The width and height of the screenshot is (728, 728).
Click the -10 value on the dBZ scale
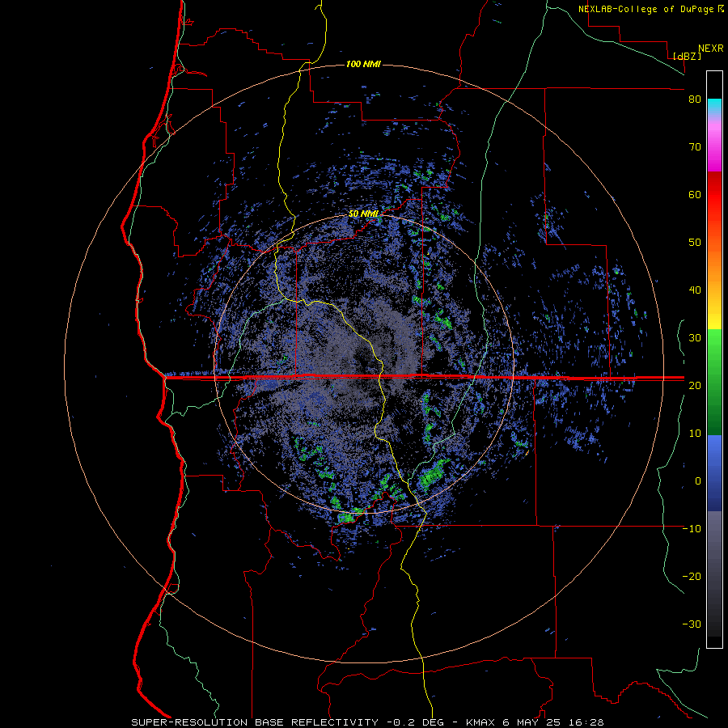pyautogui.click(x=692, y=529)
